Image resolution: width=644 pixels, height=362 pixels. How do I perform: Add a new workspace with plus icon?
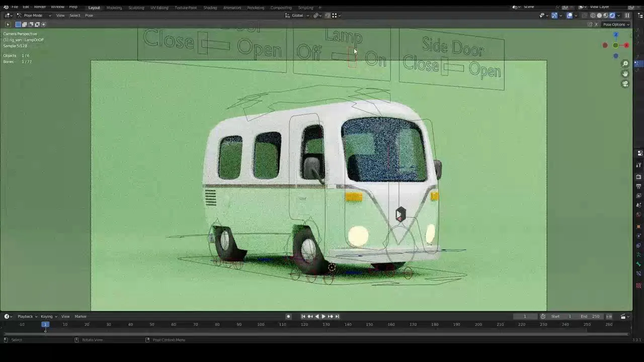(319, 8)
